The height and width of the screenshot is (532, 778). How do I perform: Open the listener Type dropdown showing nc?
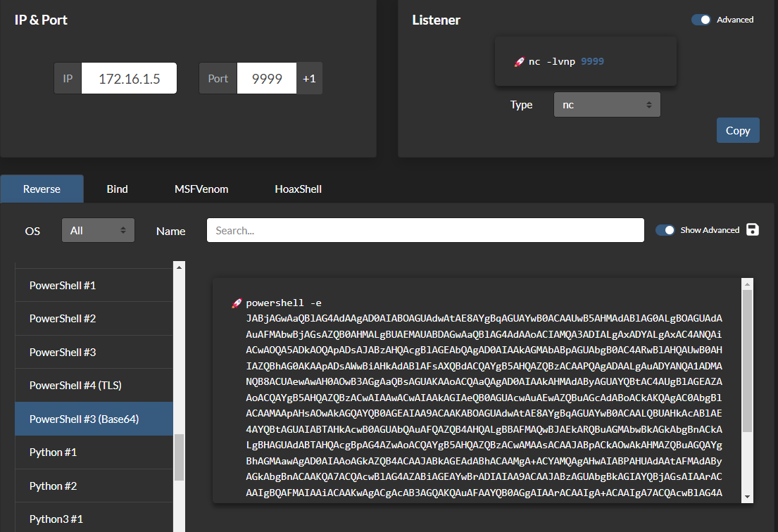607,105
